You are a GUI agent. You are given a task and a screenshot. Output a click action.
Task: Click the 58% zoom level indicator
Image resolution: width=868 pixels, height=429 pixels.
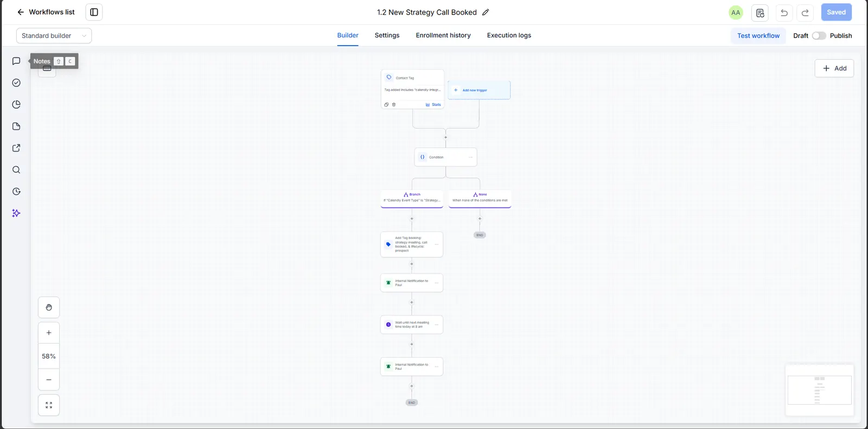[49, 356]
